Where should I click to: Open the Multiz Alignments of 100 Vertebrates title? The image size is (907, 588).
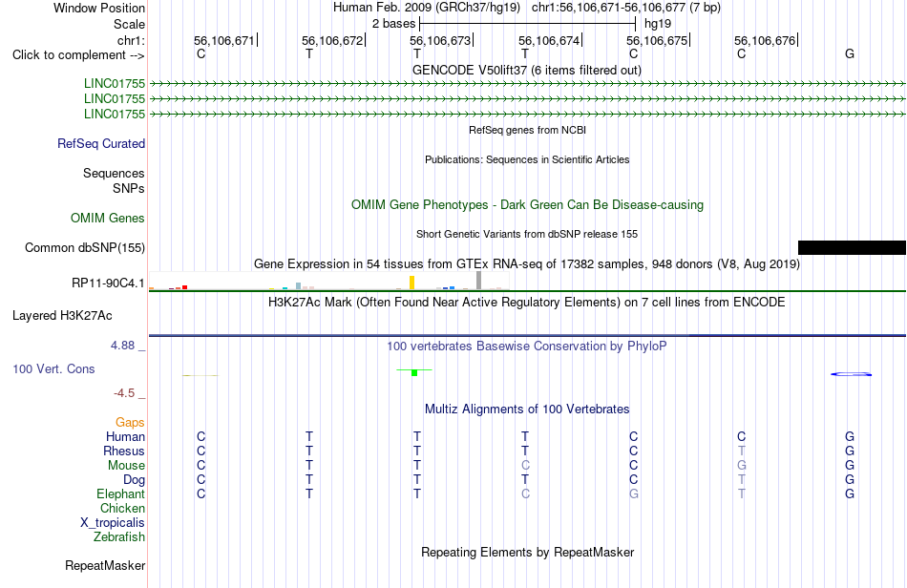click(x=527, y=409)
